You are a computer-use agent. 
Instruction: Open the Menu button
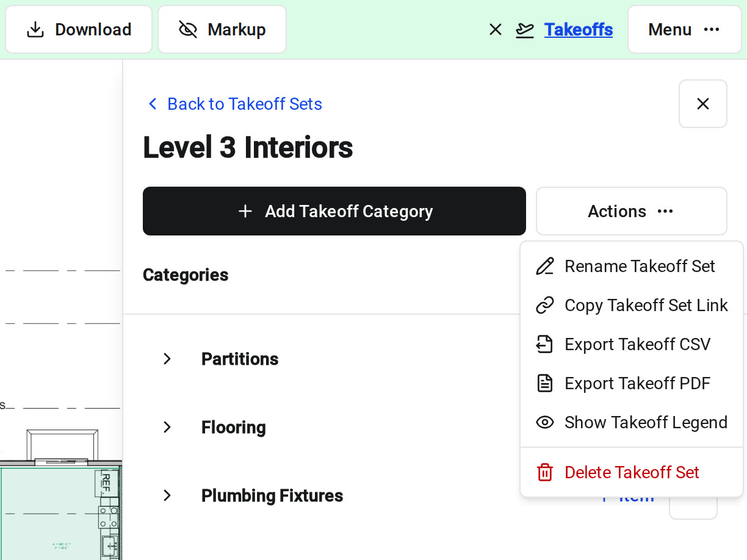tap(684, 29)
